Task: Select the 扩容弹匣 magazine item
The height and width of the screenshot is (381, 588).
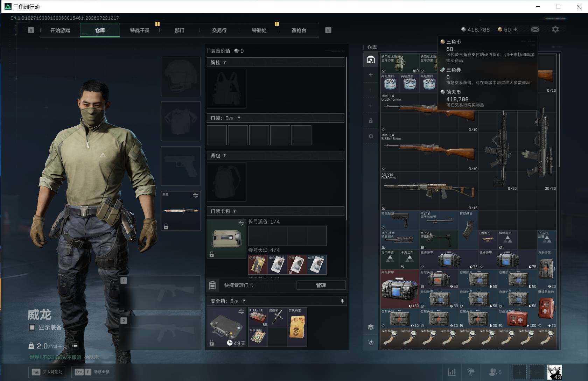Action: 468,230
